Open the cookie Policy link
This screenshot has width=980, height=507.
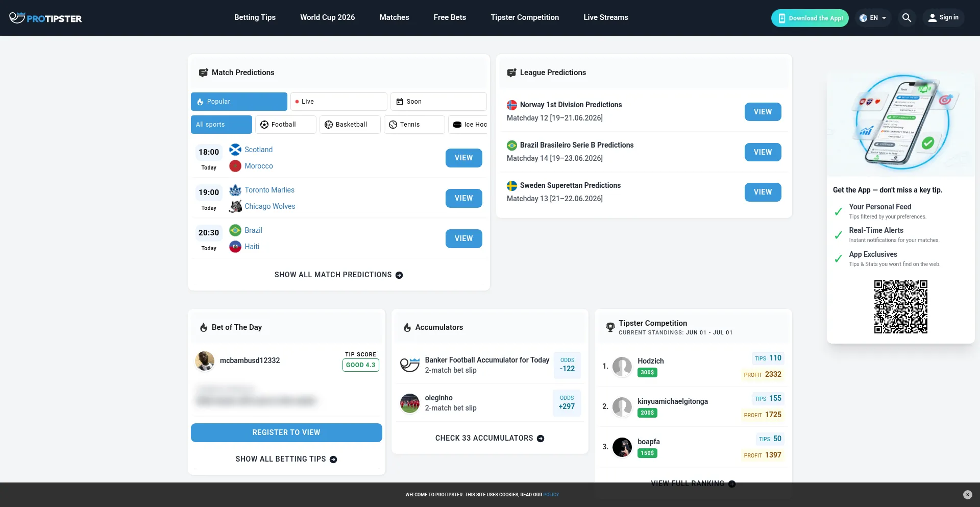(x=551, y=495)
